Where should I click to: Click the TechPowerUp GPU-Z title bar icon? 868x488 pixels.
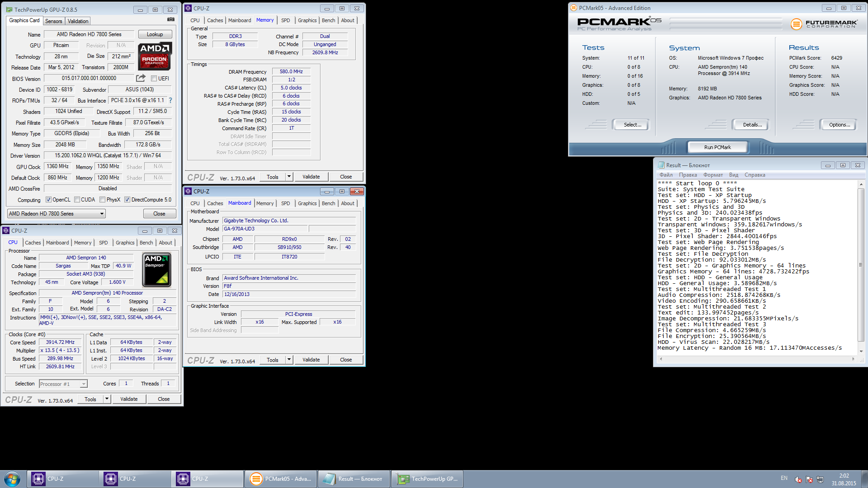click(9, 9)
